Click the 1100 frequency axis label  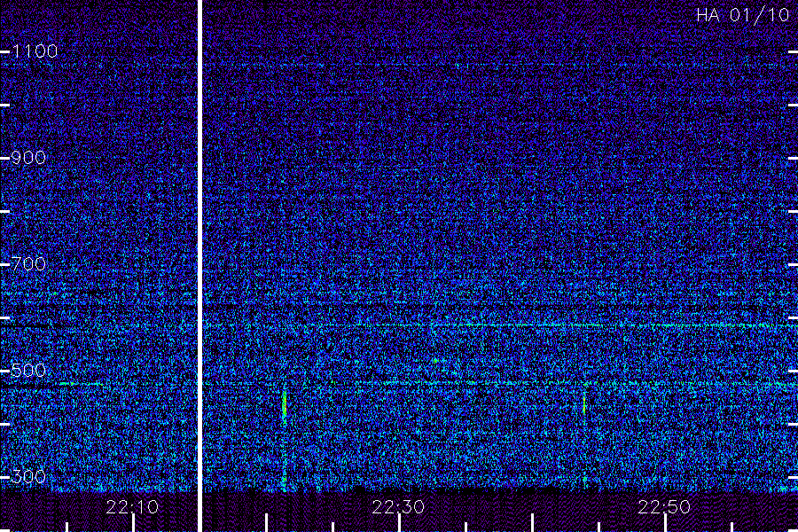pos(35,51)
